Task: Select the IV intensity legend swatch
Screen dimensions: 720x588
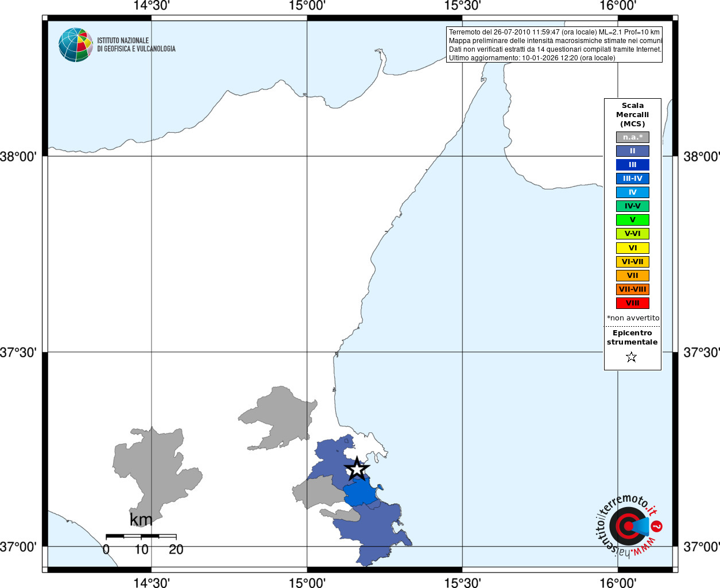Action: (633, 192)
